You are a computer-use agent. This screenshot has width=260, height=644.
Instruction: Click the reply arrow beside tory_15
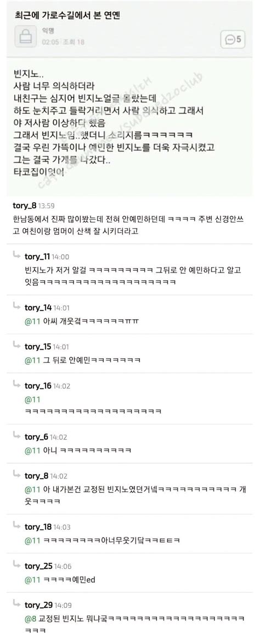[16, 346]
